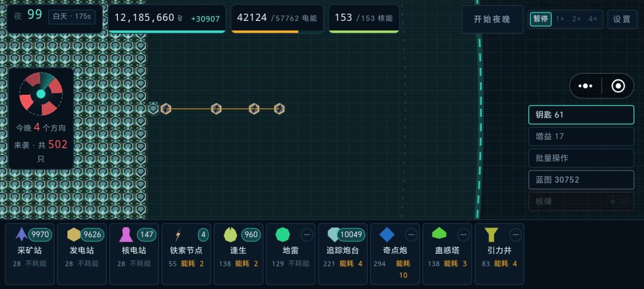This screenshot has width=644, height=289.
Task: Click the 电能 energy progress bar
Action: tap(277, 31)
